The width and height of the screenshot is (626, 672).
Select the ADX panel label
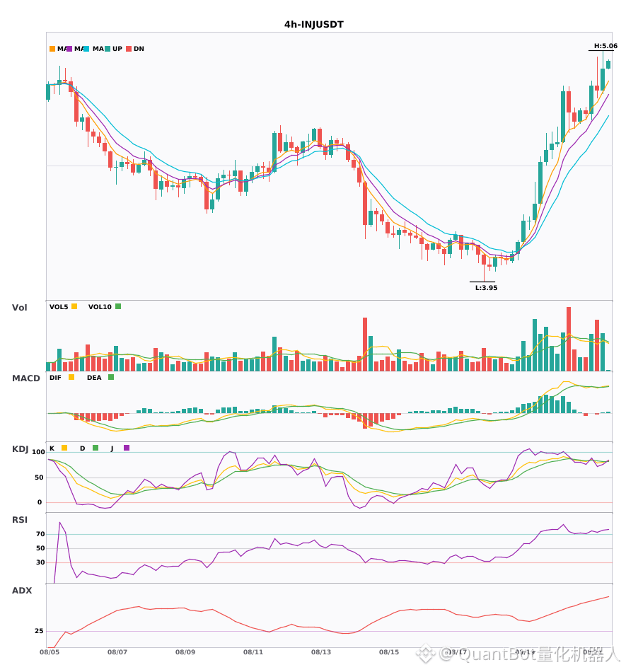tap(22, 591)
